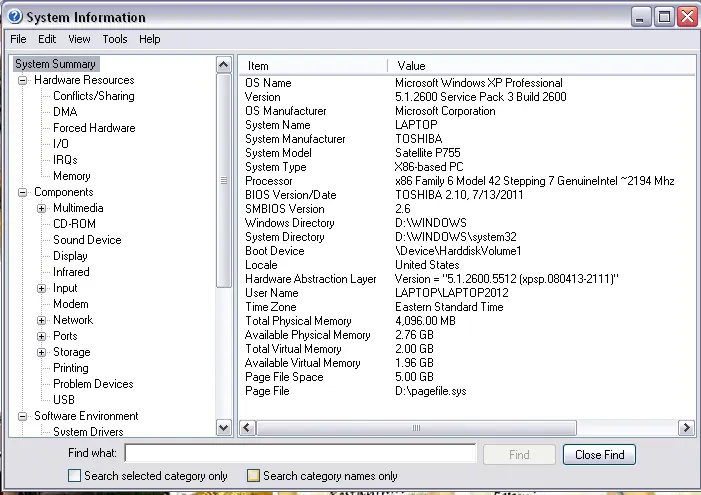Expand the Multimedia node
This screenshot has width=701, height=495.
42,208
